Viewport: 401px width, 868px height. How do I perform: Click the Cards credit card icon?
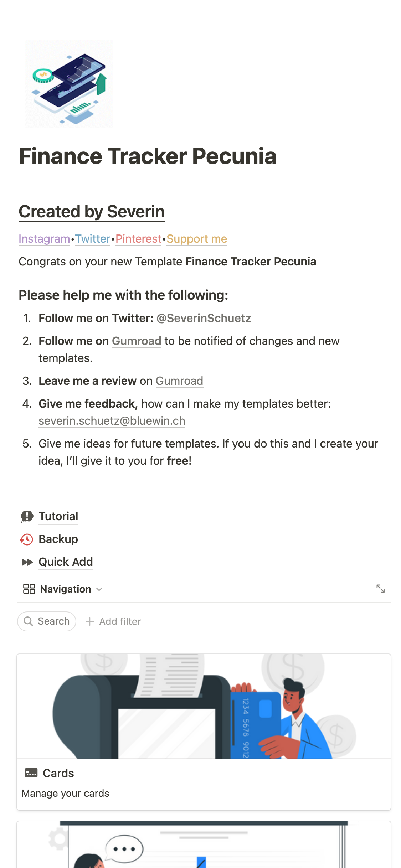point(31,773)
